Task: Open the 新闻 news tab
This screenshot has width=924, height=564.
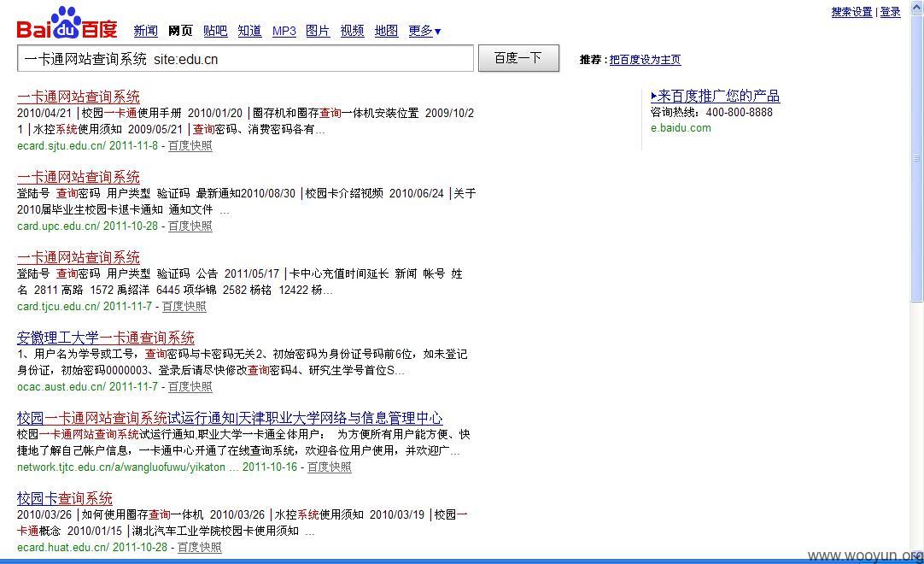Action: pyautogui.click(x=145, y=31)
